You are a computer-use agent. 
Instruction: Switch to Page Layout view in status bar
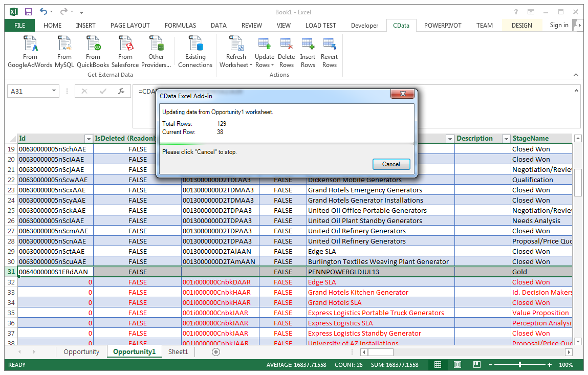point(457,364)
